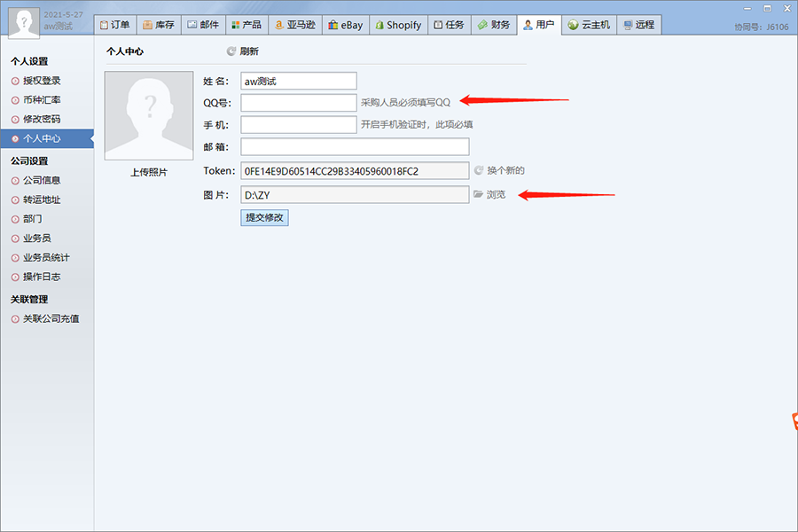Open the 任务 tasks tab
Screen dimensions: 798x532
coord(449,25)
